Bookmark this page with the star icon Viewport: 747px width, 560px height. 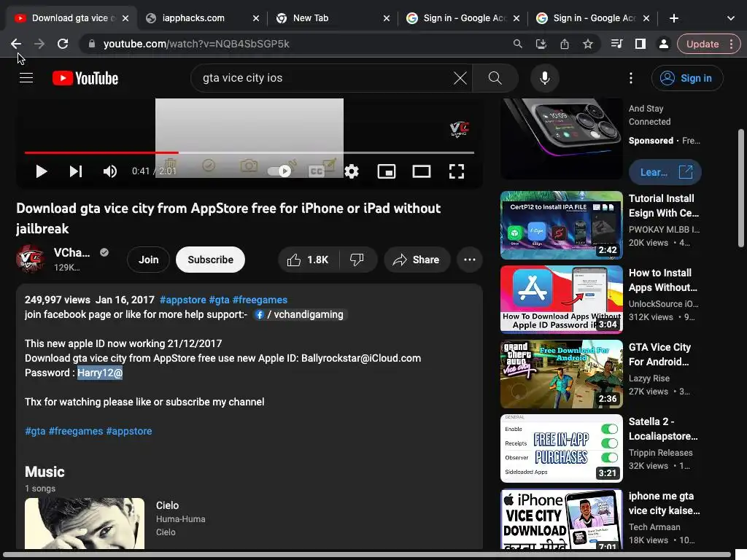[588, 44]
